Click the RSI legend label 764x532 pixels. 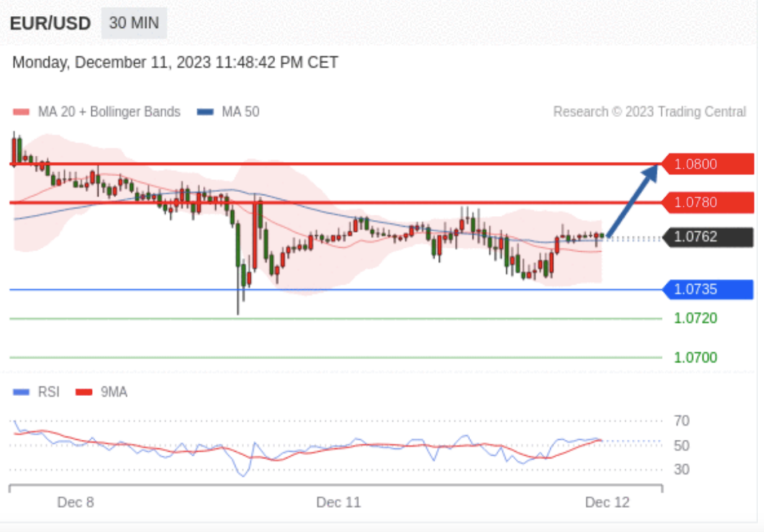point(49,392)
